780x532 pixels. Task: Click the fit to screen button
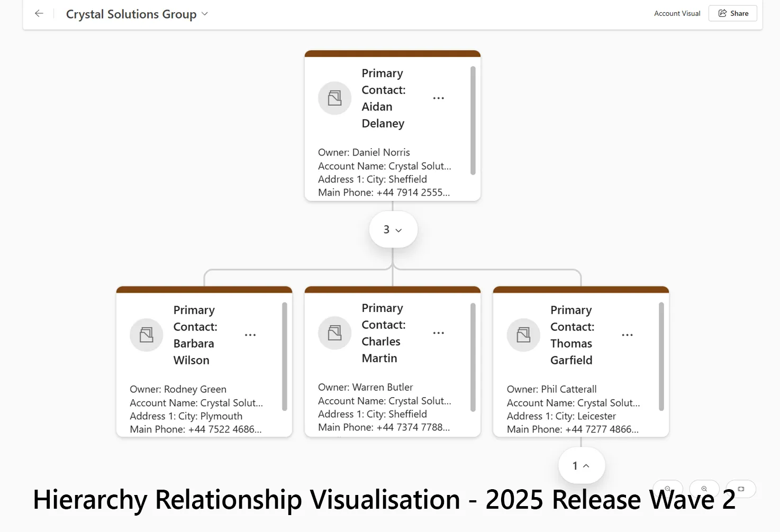point(741,489)
